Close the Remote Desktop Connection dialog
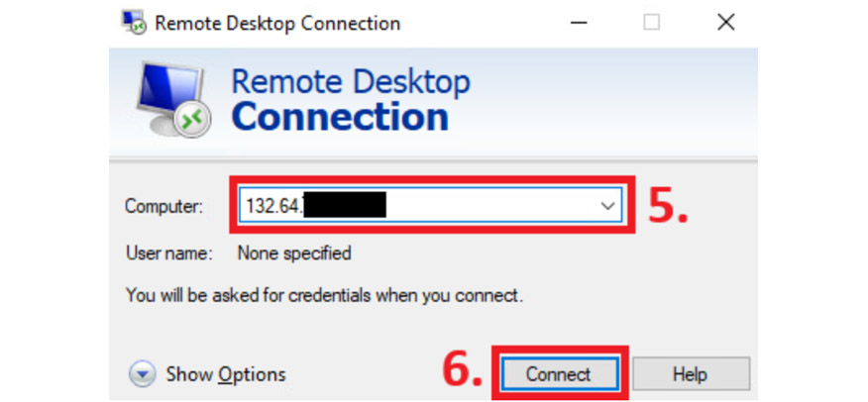868x402 pixels. (725, 23)
